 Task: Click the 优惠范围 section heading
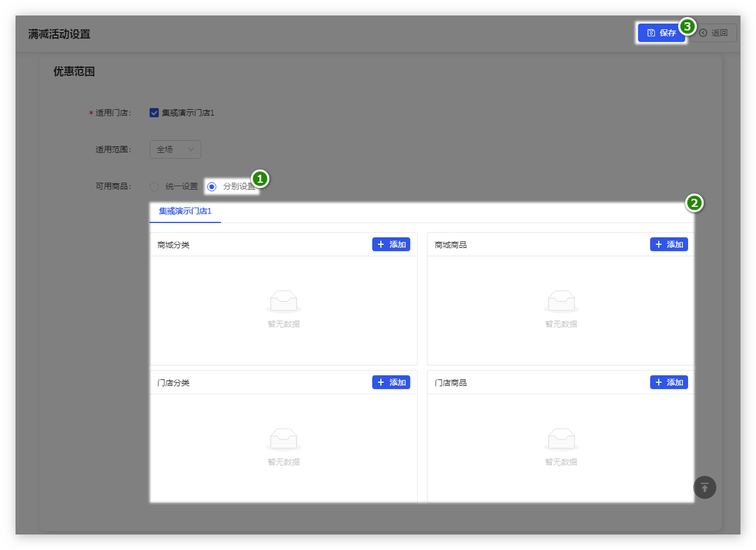[74, 72]
